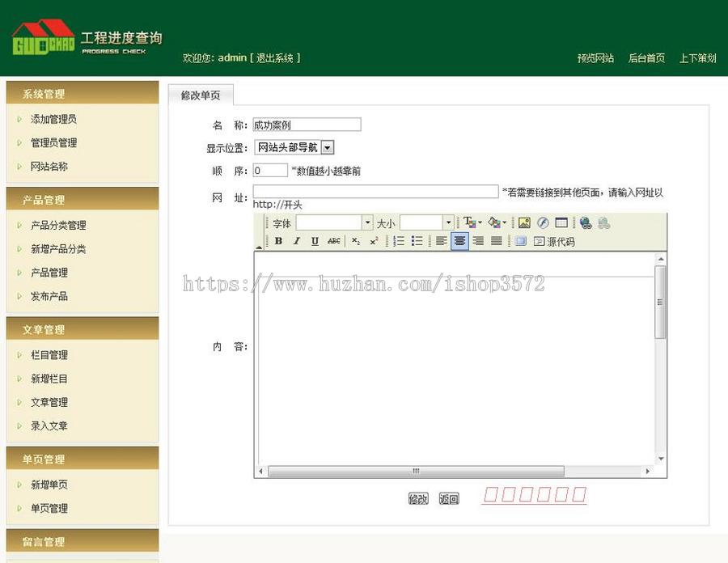
Task: Click 退出系统 logout link
Action: coord(275,58)
